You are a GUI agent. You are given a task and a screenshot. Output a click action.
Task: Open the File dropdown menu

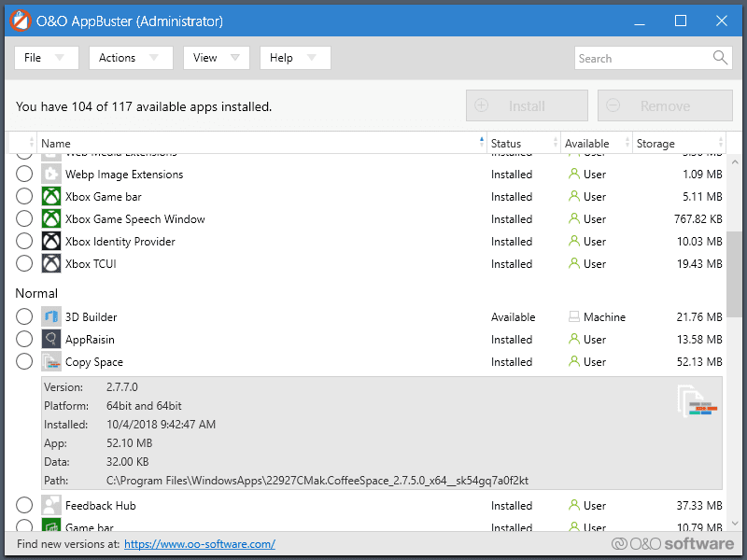point(46,58)
